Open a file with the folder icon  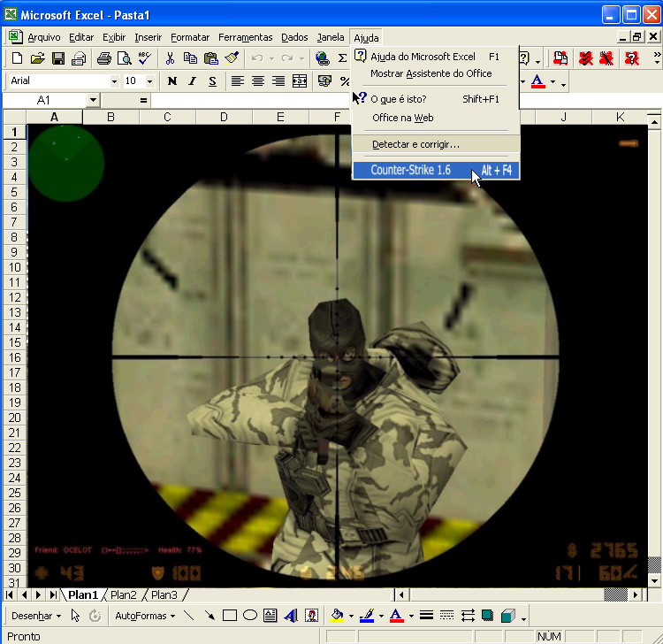pos(38,58)
